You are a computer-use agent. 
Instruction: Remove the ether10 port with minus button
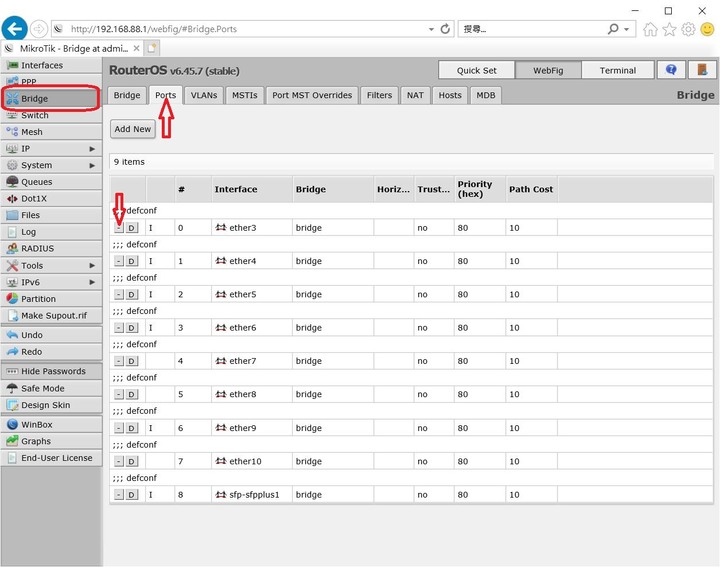119,461
